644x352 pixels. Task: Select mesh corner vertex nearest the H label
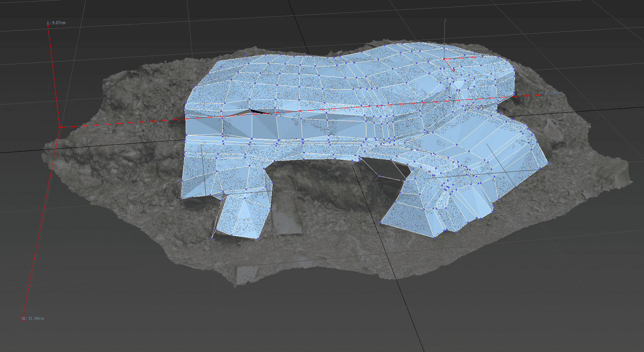coord(514,93)
